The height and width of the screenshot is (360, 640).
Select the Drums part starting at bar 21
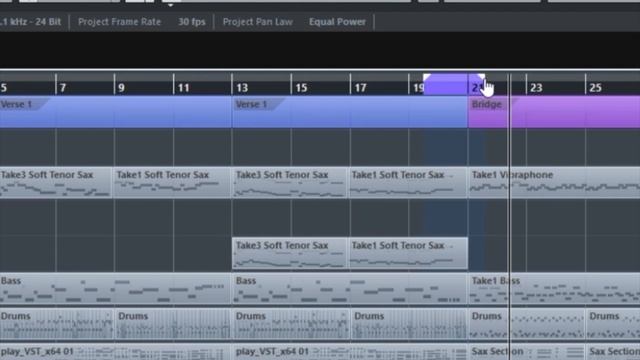[527, 324]
